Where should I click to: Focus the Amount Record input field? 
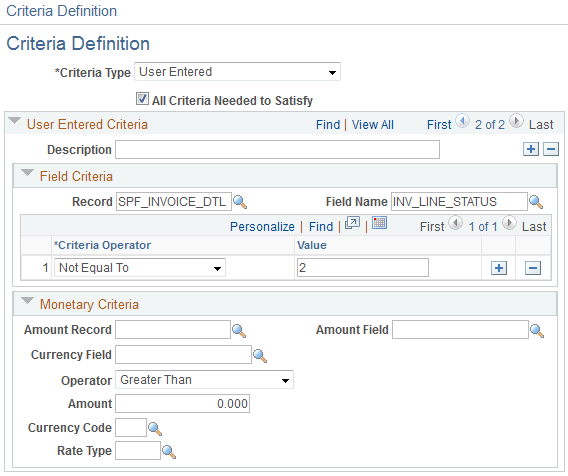pos(173,330)
